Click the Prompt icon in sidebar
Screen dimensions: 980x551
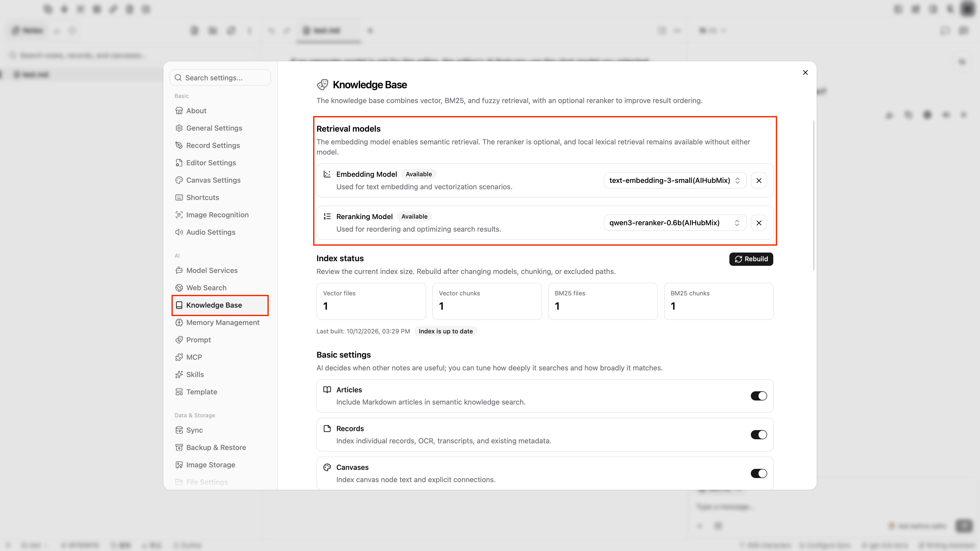179,340
